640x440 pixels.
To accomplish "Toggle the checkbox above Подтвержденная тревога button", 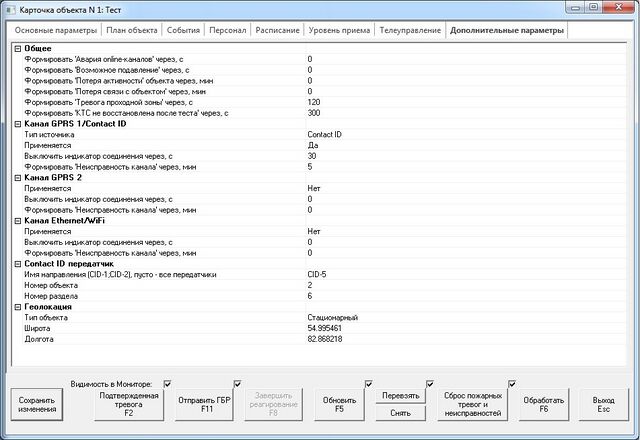I will 168,383.
